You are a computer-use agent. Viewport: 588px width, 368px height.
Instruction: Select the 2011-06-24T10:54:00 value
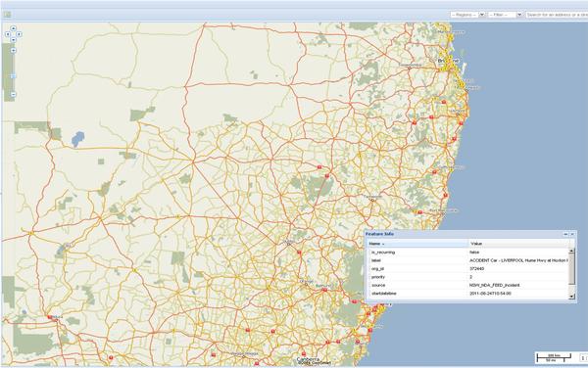click(490, 294)
